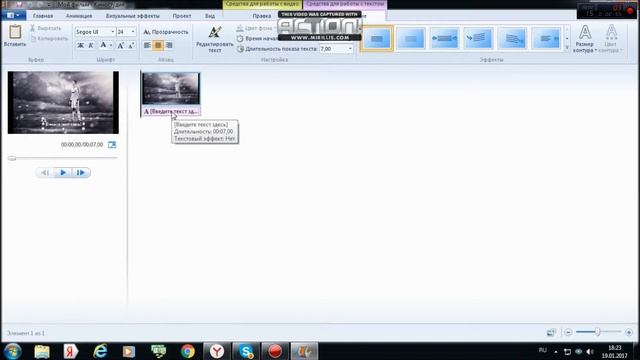Increase font size with the larger A

pyautogui.click(x=120, y=45)
